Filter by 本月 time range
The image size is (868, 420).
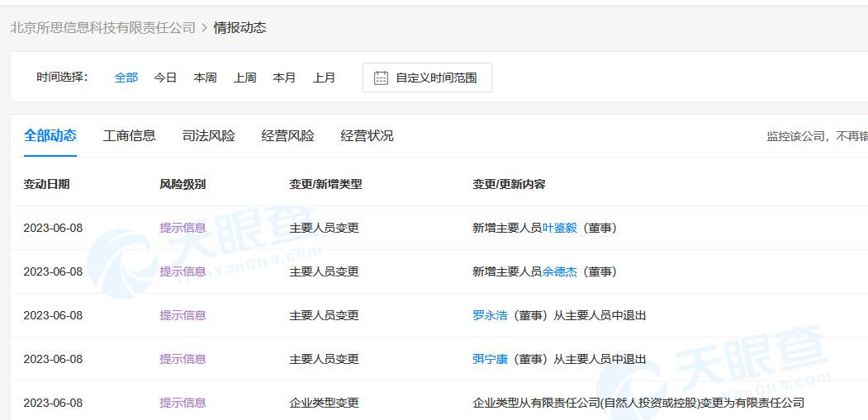pos(284,78)
